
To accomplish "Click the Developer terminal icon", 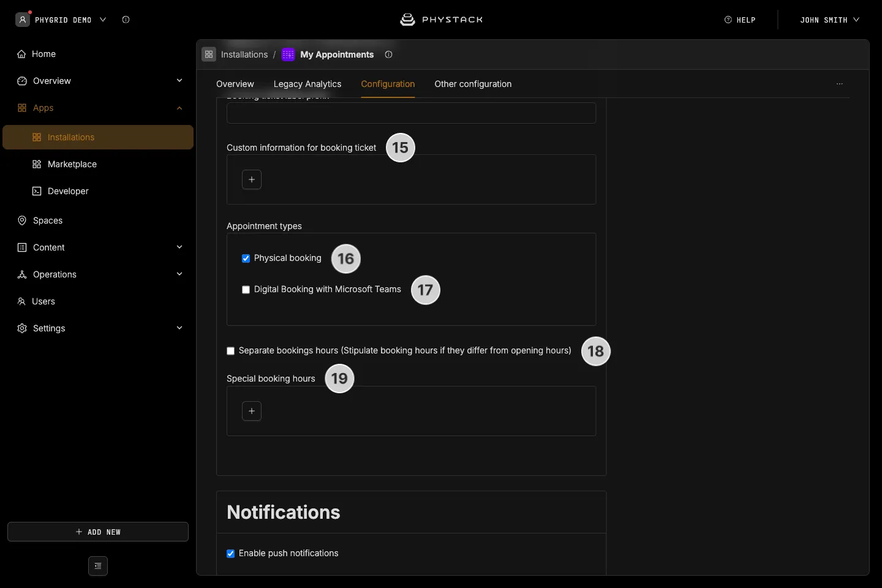I will (37, 191).
